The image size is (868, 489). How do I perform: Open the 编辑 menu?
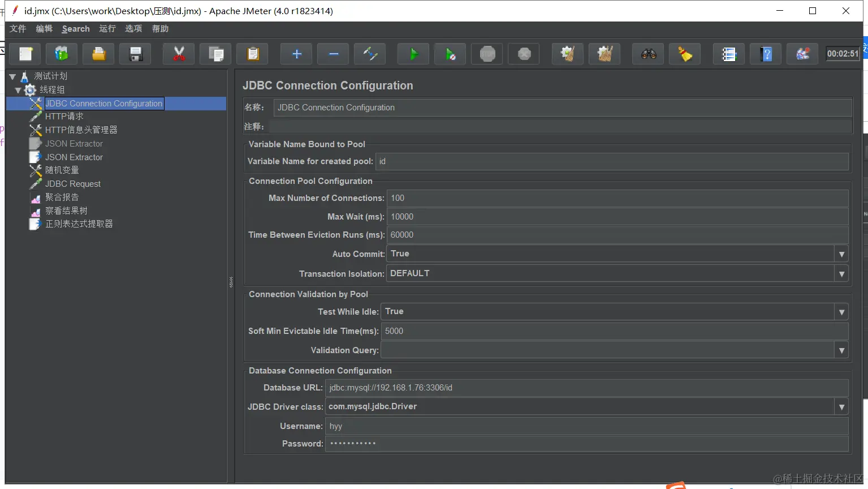pos(44,29)
